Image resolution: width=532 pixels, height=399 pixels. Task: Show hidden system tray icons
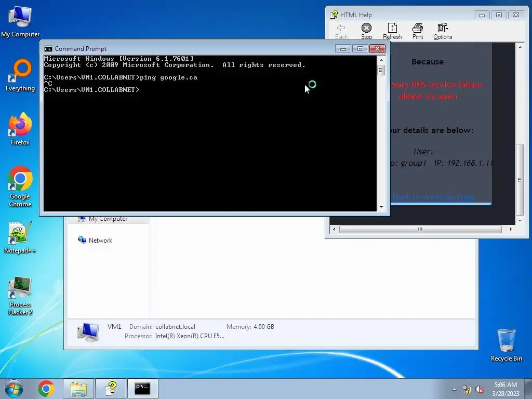pos(454,389)
